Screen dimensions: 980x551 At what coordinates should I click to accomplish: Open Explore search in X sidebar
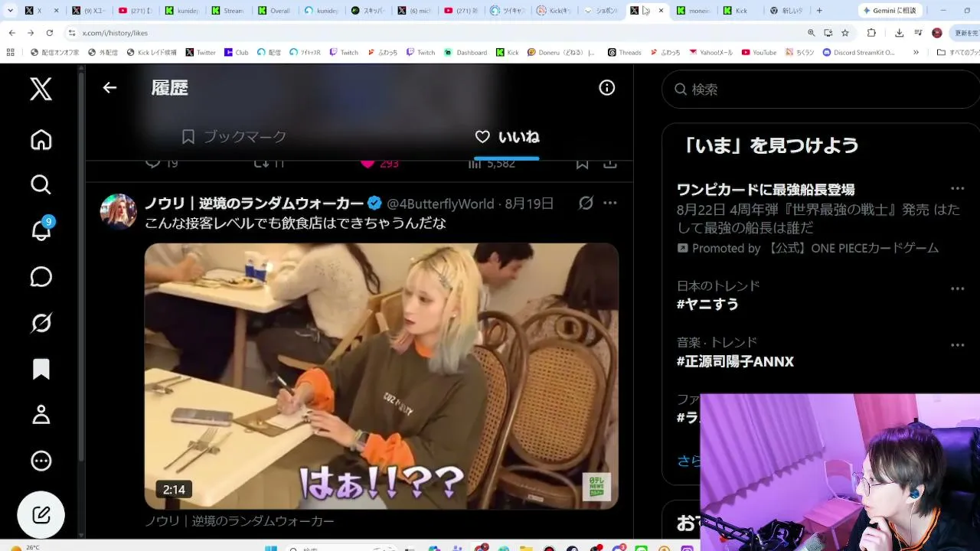click(41, 184)
